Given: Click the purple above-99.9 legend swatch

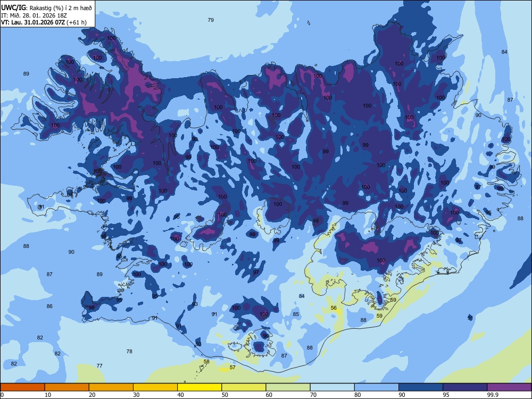Looking at the screenshot, I should [509, 387].
